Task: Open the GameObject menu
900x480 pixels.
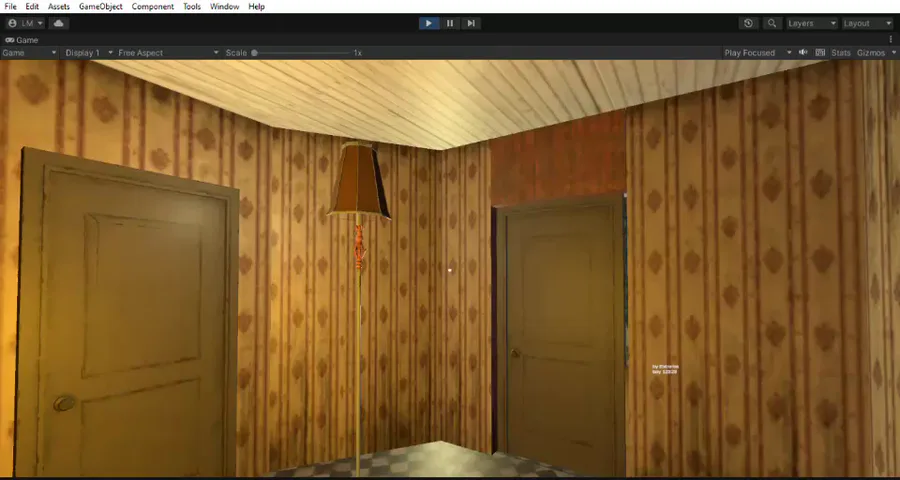Action: click(x=100, y=7)
